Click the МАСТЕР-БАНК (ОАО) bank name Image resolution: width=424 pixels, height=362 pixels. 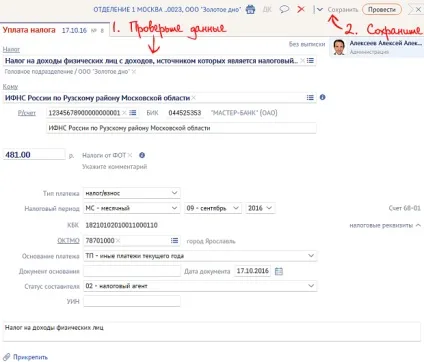coord(244,113)
